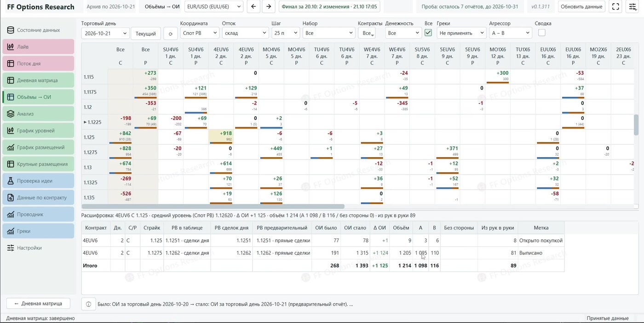Click the matrix vertical scrollbar thumb
This screenshot has height=323, width=644.
pyautogui.click(x=636, y=125)
